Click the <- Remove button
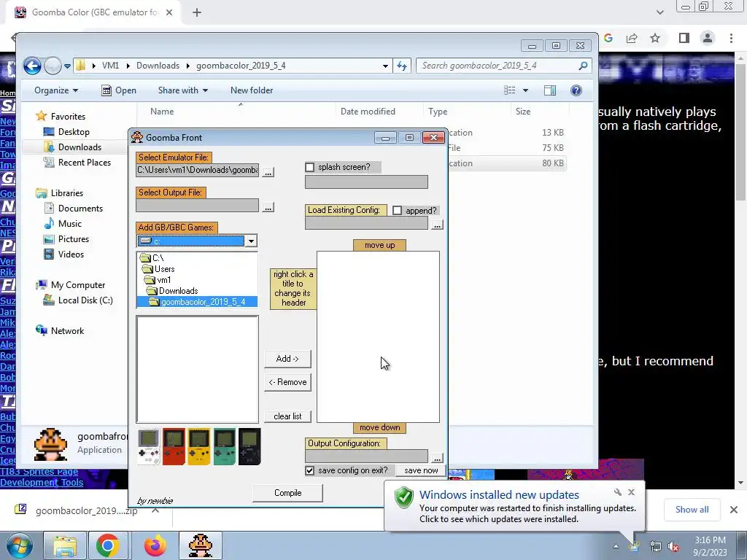Viewport: 747px width, 560px height. 287,382
